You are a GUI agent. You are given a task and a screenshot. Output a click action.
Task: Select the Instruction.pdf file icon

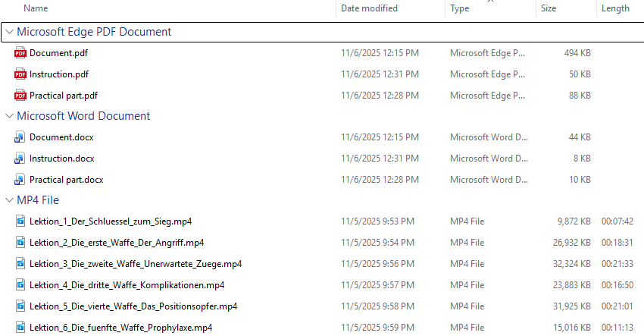pos(20,74)
